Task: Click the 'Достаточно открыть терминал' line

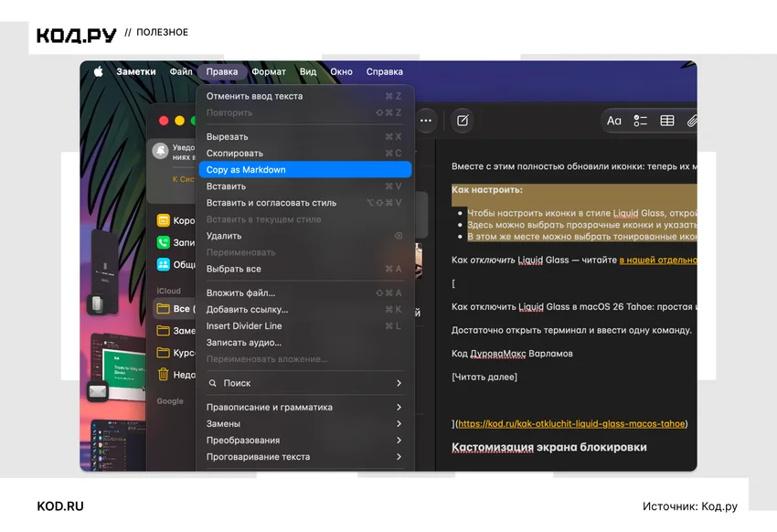Action: (x=571, y=330)
